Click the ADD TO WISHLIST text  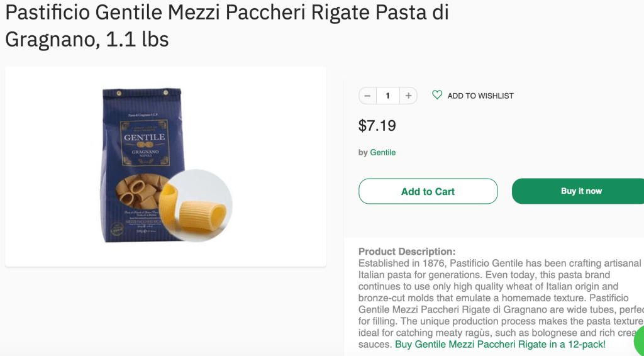coord(480,96)
